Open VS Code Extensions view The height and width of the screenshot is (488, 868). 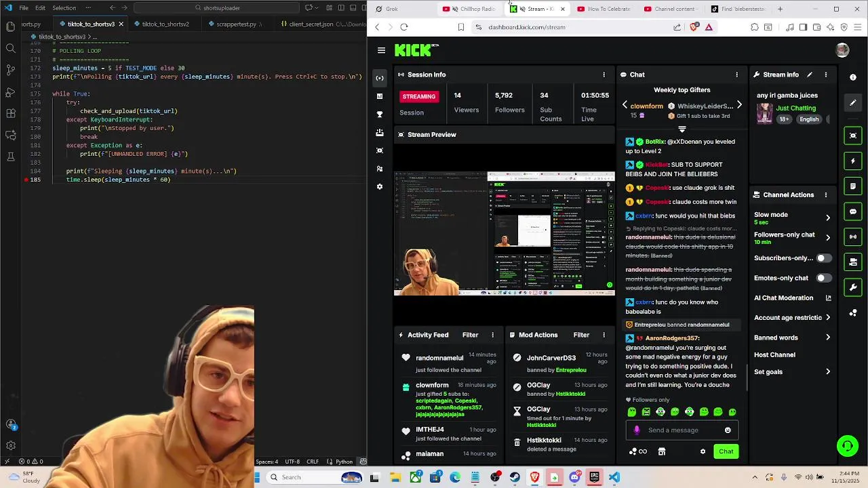coord(10,113)
